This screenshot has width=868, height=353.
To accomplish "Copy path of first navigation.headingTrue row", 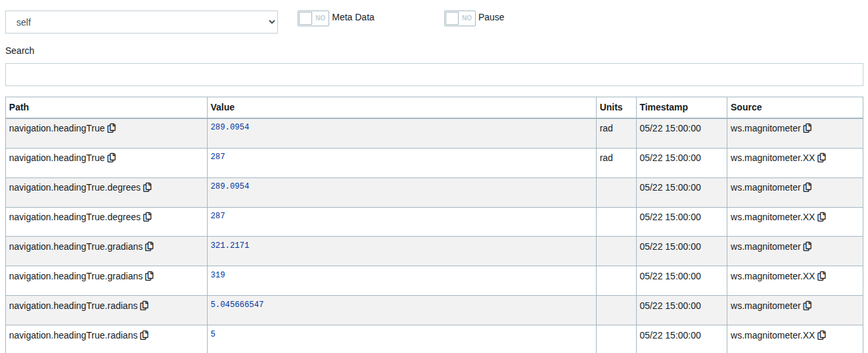I will click(112, 128).
